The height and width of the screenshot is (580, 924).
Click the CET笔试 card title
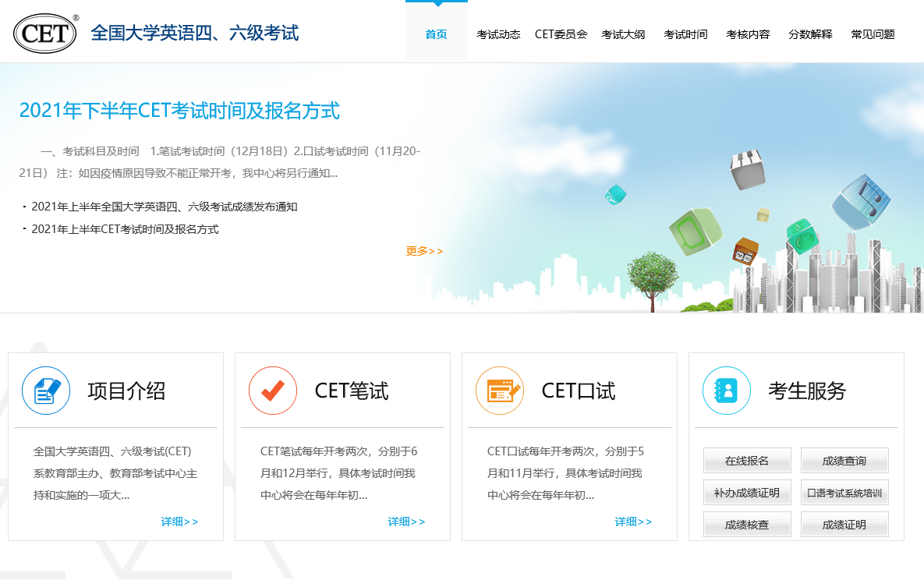point(352,391)
